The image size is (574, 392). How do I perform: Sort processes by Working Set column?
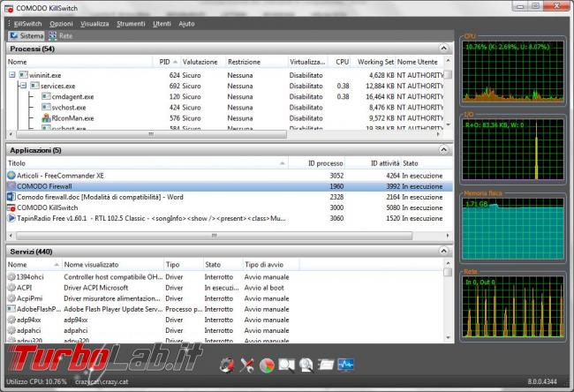tap(374, 62)
